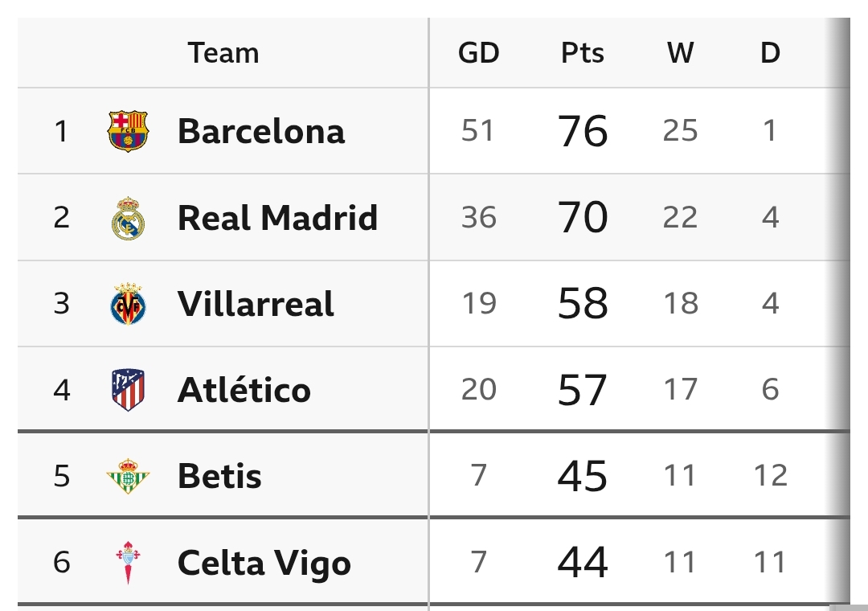
Task: Click the GD column header
Action: [478, 53]
